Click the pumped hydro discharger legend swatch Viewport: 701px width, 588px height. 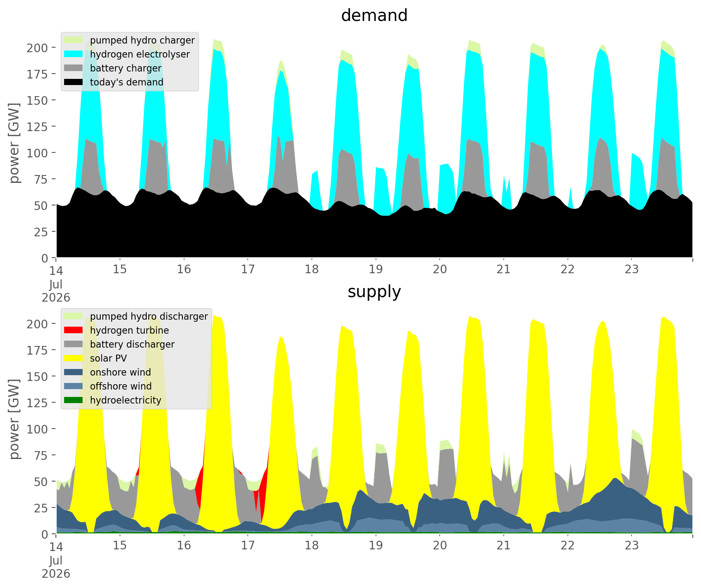point(74,316)
